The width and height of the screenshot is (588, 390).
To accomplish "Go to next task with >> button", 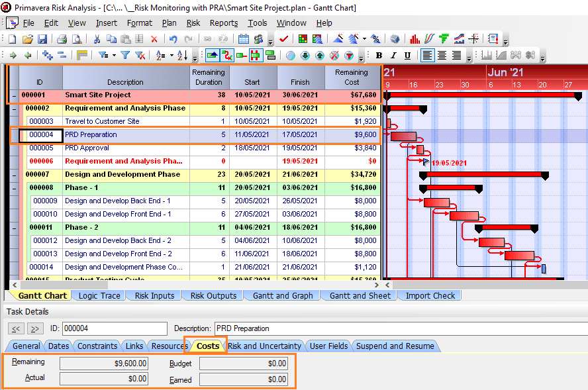I will pos(35,329).
